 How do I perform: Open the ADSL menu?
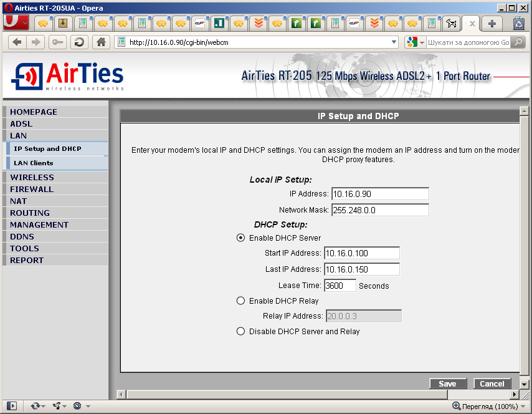click(x=55, y=123)
